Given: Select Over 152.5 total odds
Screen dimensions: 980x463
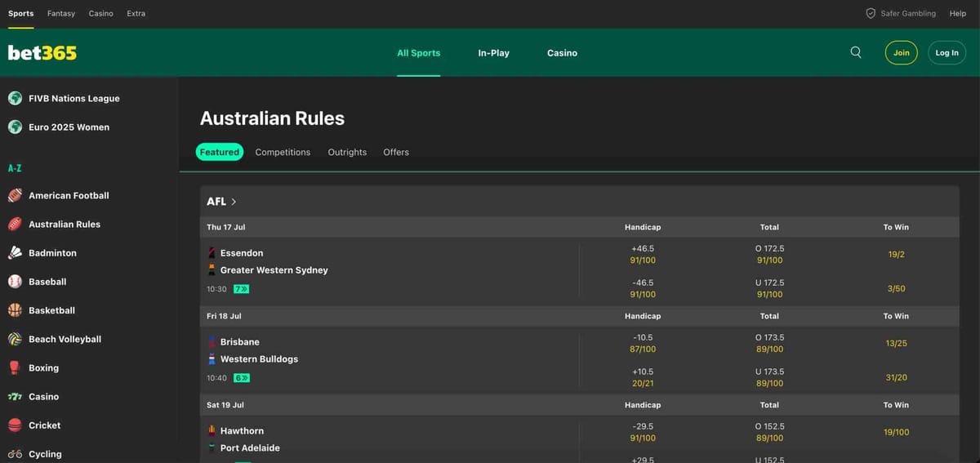Looking at the screenshot, I should 769,432.
